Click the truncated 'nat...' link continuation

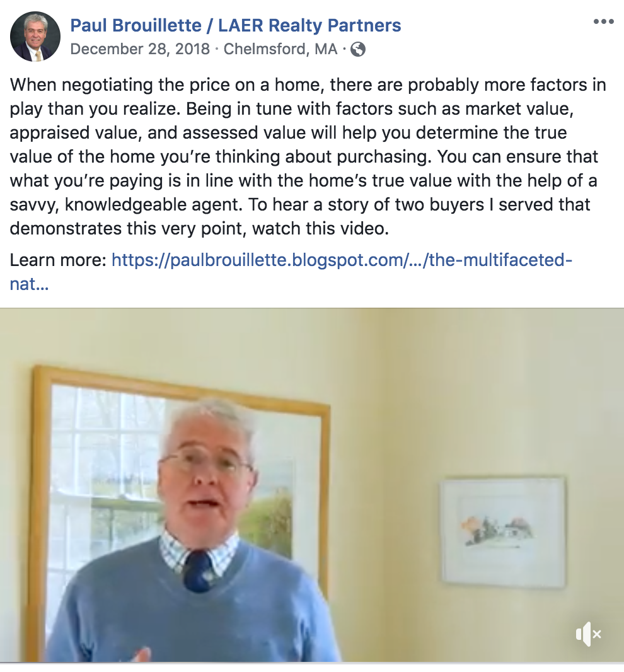(x=29, y=284)
